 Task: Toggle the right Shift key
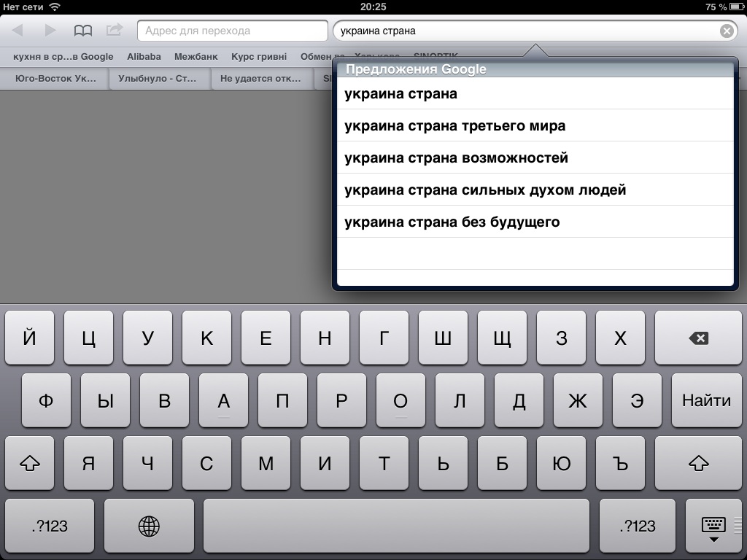(698, 463)
